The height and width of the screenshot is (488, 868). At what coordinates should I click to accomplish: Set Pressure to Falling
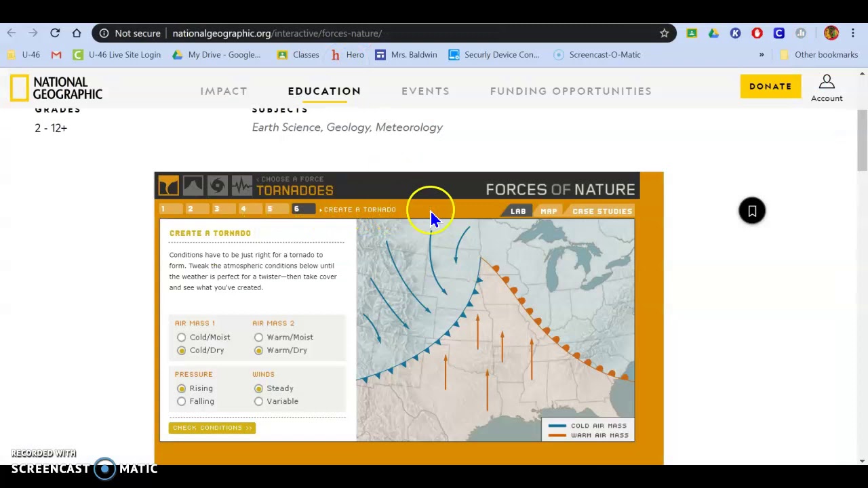tap(181, 401)
